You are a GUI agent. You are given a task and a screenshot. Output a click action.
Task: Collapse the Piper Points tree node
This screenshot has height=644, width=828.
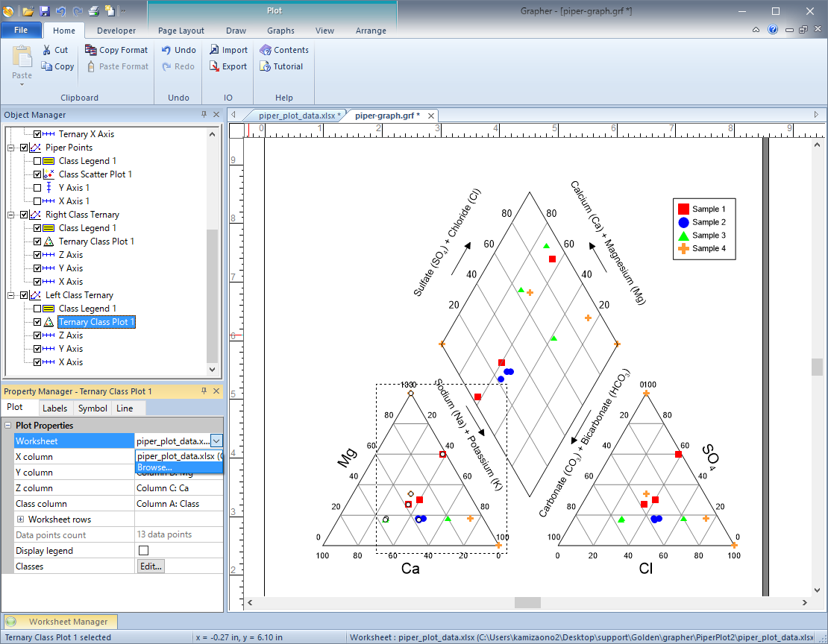pos(10,148)
